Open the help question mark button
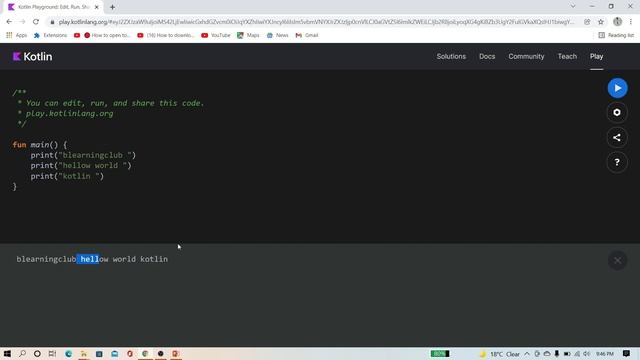Image resolution: width=640 pixels, height=360 pixels. (x=617, y=162)
